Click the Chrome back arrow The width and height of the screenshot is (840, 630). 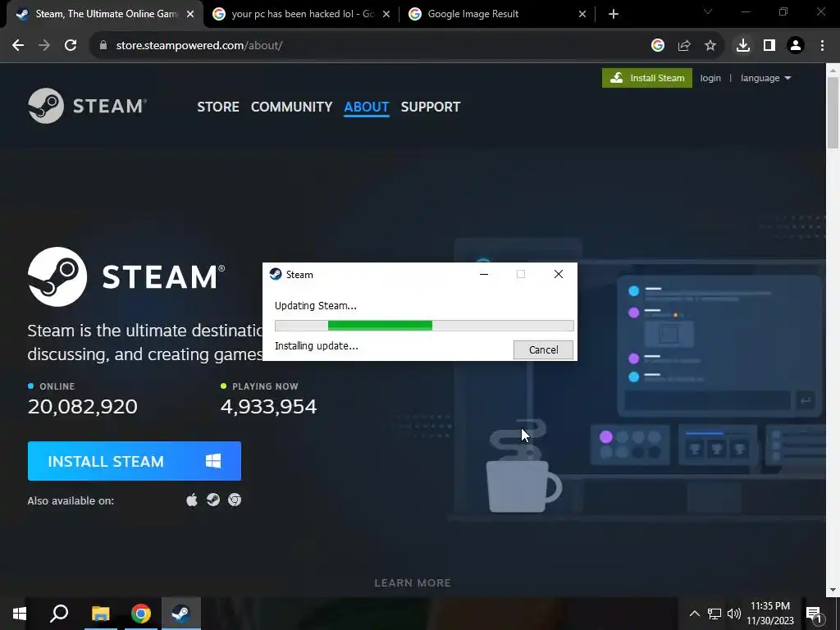pos(18,46)
